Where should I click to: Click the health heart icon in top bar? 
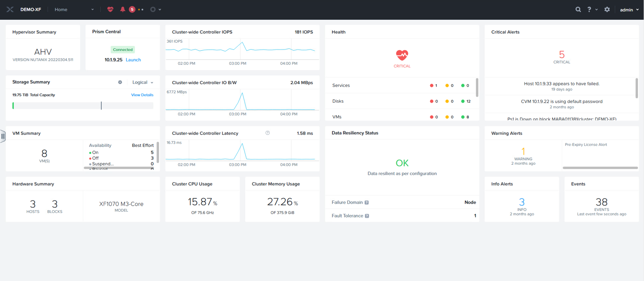click(x=110, y=9)
